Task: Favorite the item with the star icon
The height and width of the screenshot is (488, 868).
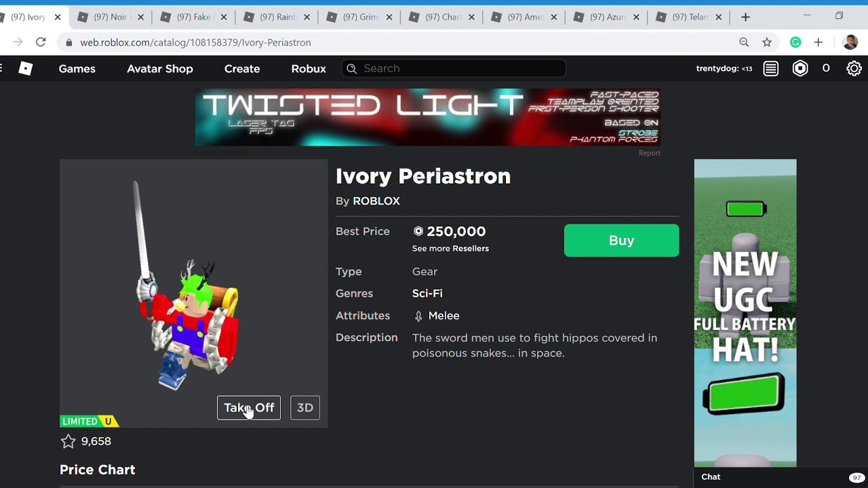Action: pyautogui.click(x=68, y=441)
